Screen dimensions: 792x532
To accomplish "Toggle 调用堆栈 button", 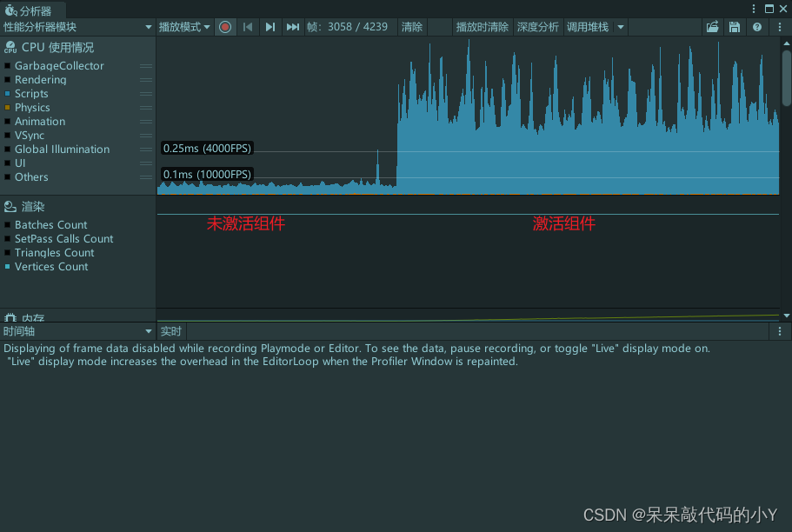I will point(588,27).
